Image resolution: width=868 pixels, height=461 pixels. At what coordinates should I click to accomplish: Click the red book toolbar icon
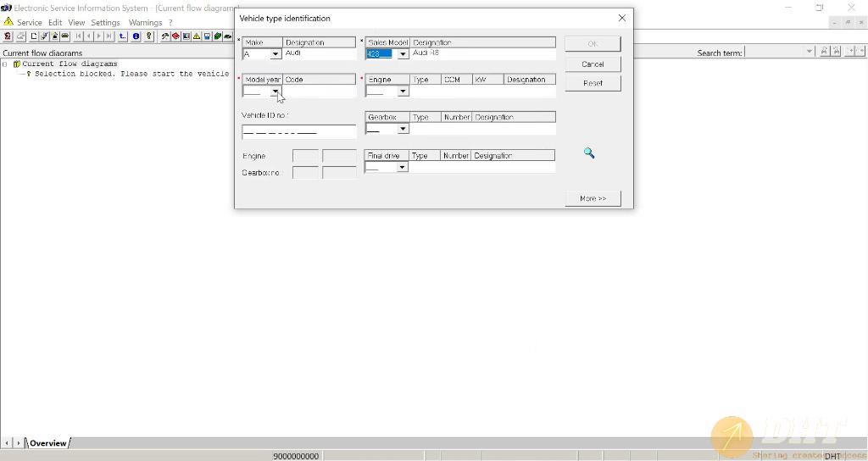175,36
